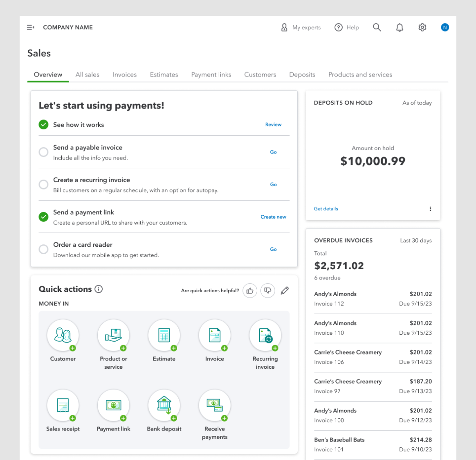Mark Send a payable invoice step complete
The height and width of the screenshot is (460, 476).
pyautogui.click(x=44, y=152)
